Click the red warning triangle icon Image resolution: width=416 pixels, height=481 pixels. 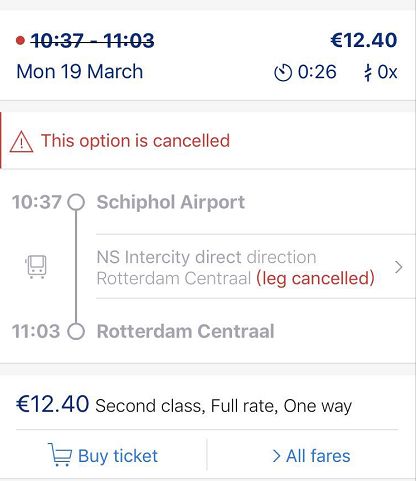(21, 142)
